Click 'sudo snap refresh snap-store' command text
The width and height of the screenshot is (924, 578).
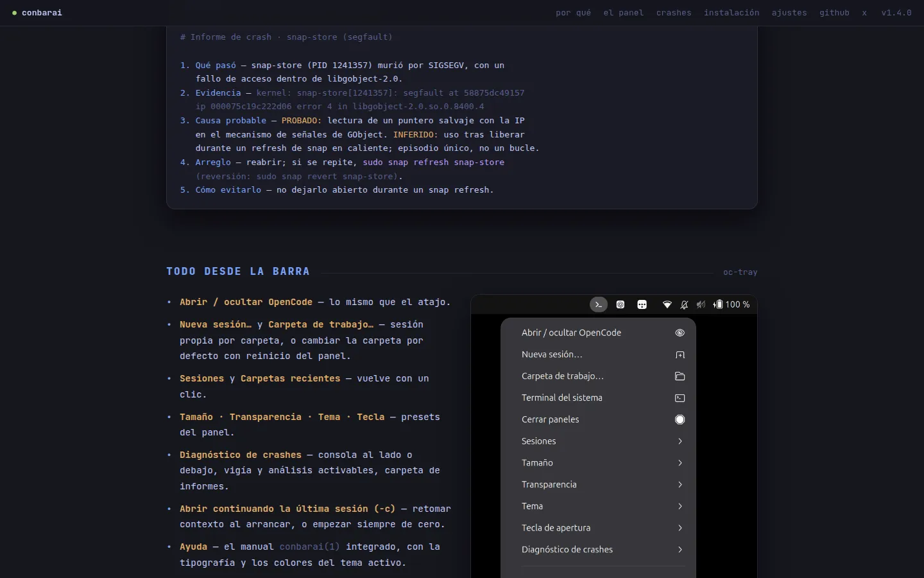click(434, 162)
